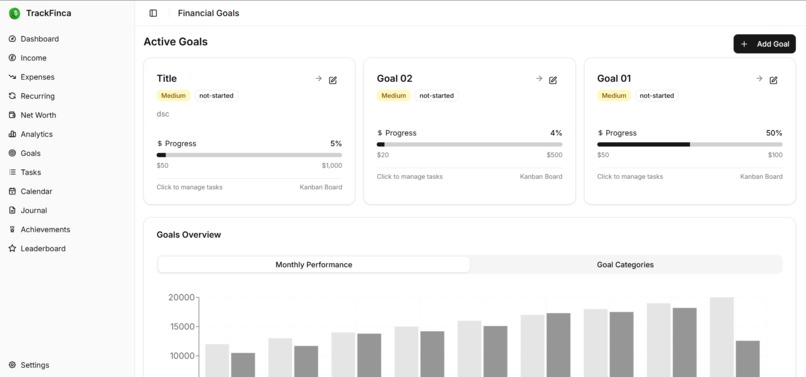
Task: Click the plus icon on Add Goal
Action: 744,44
